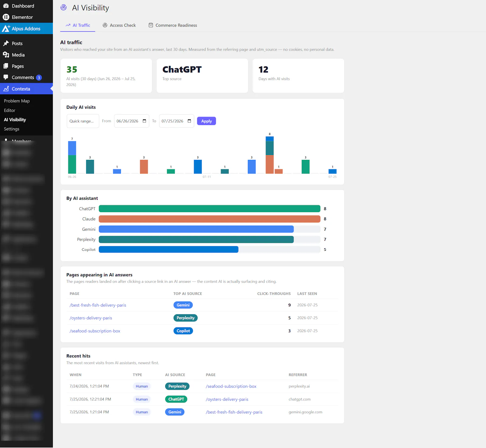Click the Comments speech bubble icon

tap(6, 77)
